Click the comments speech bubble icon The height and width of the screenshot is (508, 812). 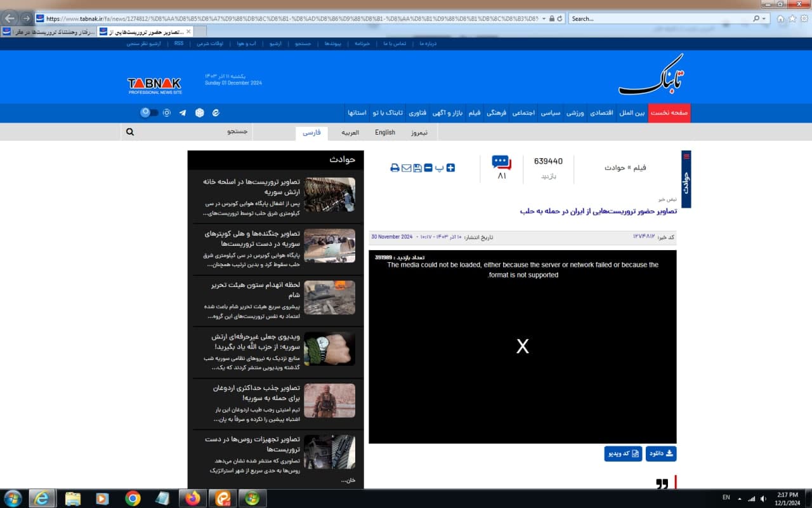click(501, 163)
